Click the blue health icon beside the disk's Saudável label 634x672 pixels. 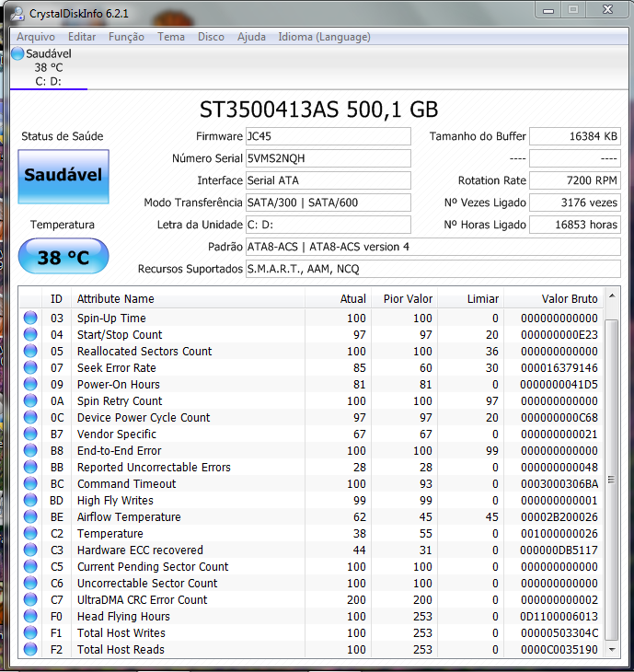click(17, 53)
